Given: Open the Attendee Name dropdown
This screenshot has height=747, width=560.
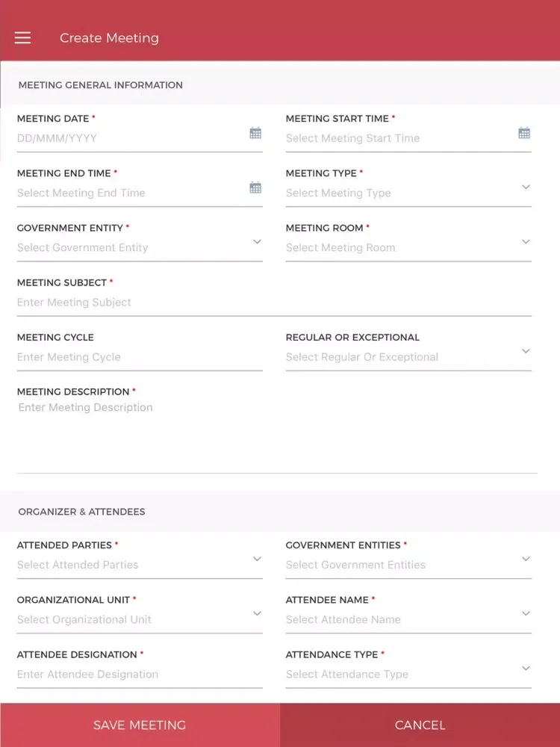Looking at the screenshot, I should (x=526, y=613).
